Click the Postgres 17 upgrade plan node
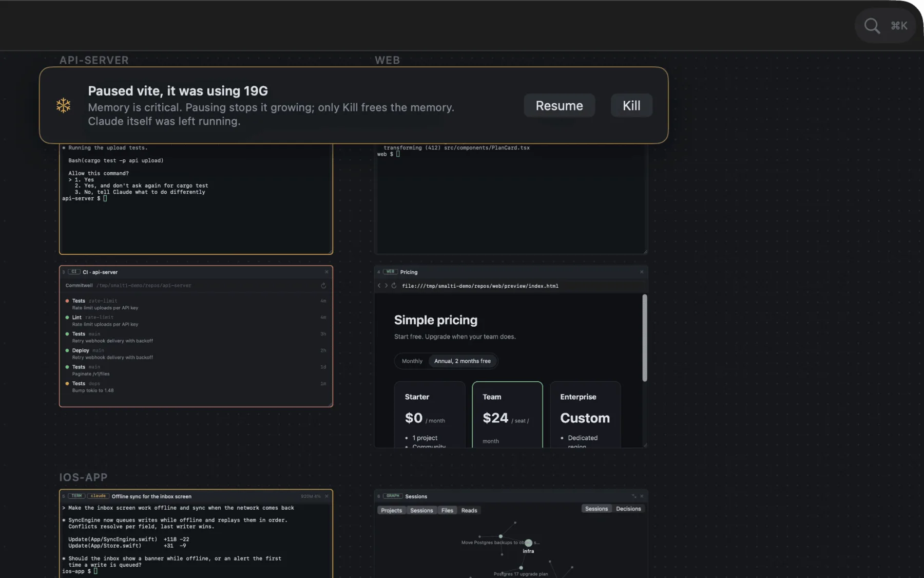 coord(521,568)
